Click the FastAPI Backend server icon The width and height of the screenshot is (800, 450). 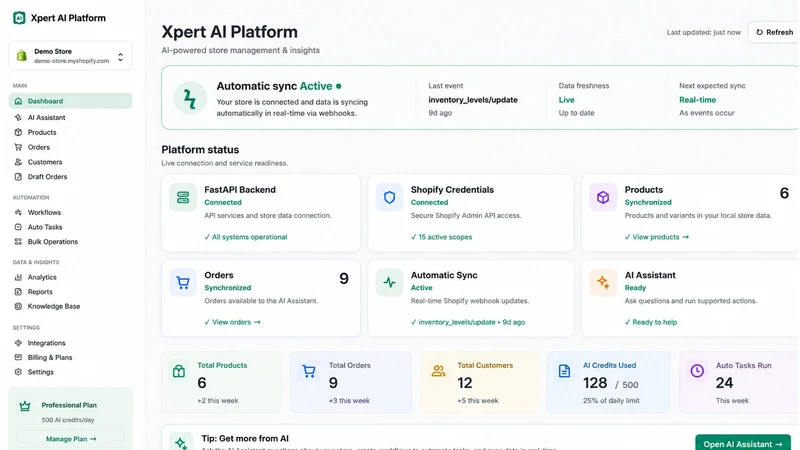183,197
